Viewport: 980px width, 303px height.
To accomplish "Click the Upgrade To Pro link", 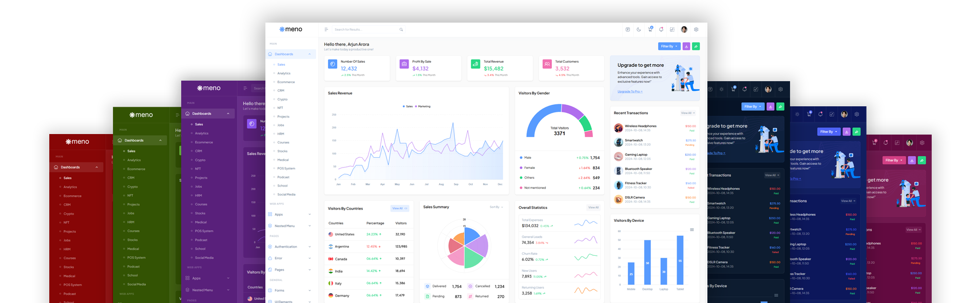I will click(629, 91).
